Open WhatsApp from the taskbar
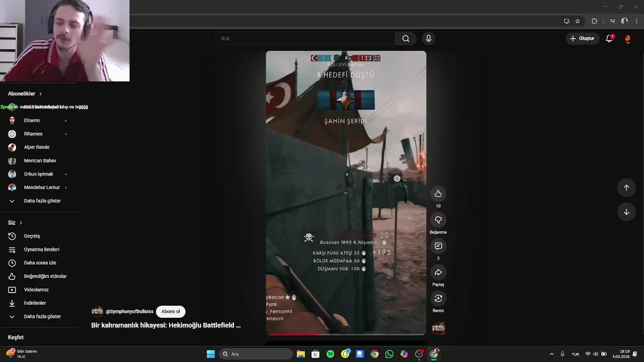The image size is (644, 362). [389, 354]
